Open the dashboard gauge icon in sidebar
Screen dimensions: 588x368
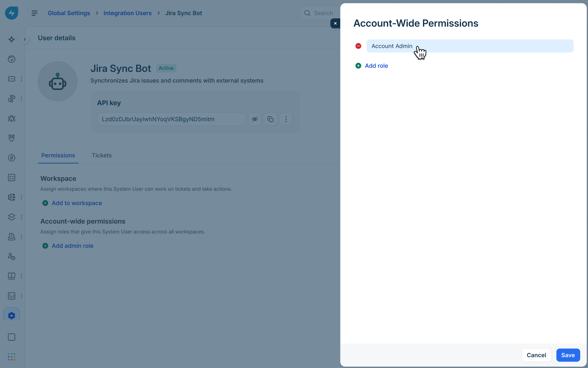tap(11, 59)
